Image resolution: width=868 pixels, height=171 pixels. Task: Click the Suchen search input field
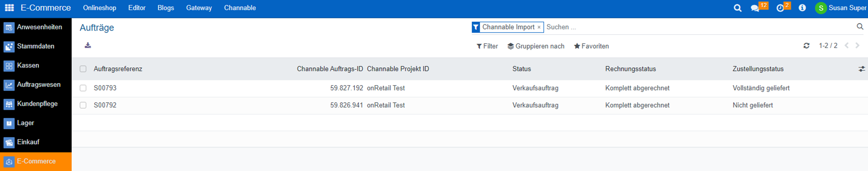click(x=699, y=27)
